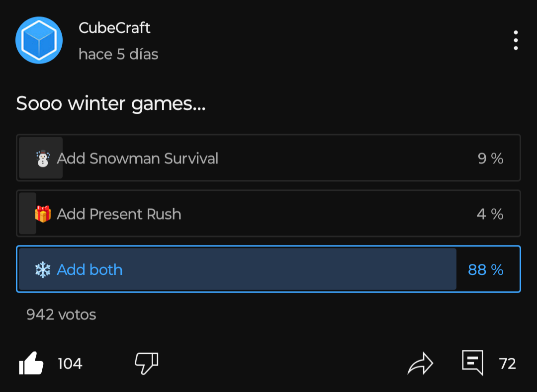537x392 pixels.
Task: Click the snowflake emoji icon
Action: (43, 270)
